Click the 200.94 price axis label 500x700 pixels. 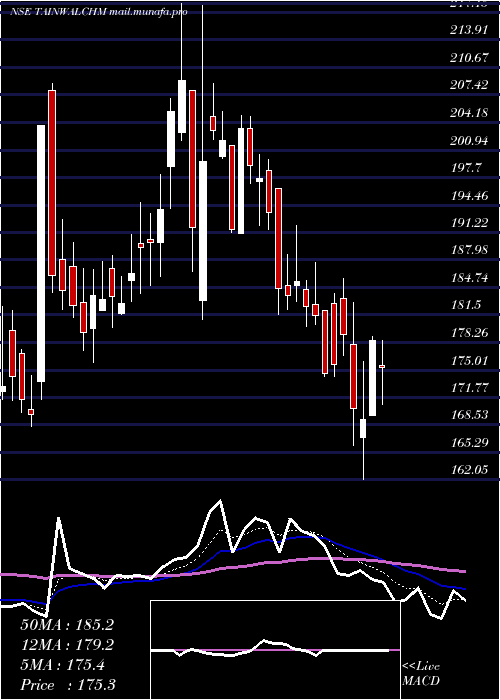click(x=469, y=140)
